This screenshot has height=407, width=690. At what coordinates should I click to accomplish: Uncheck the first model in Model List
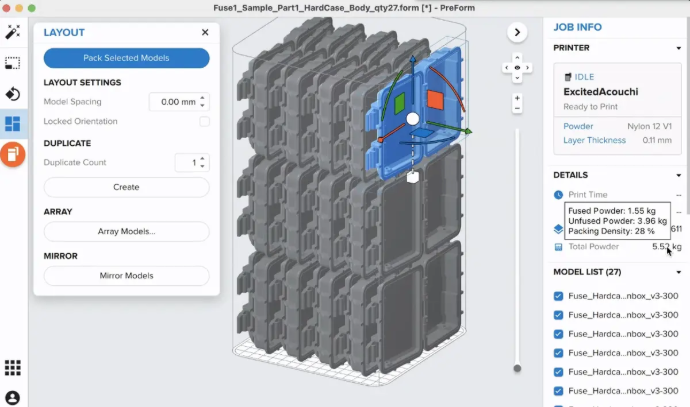pyautogui.click(x=558, y=295)
